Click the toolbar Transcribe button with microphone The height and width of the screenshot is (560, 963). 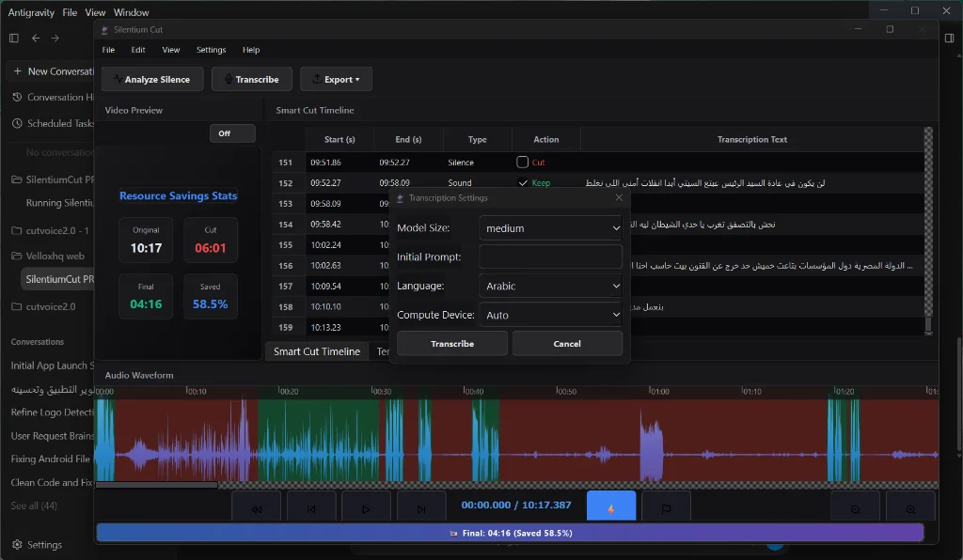coord(252,79)
